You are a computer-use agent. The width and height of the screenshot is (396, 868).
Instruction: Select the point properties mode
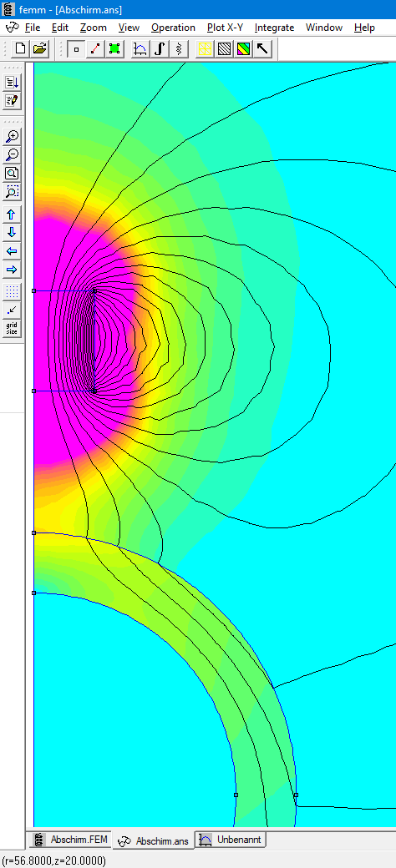click(x=76, y=48)
